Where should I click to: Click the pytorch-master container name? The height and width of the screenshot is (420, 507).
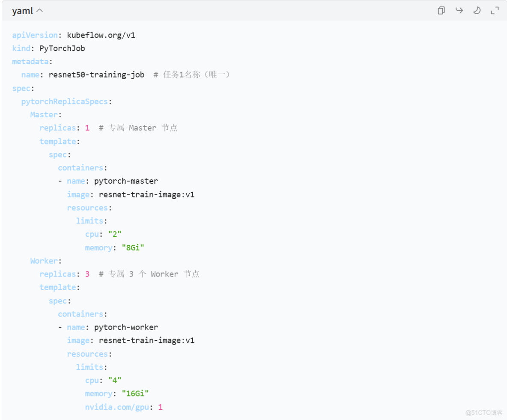126,181
